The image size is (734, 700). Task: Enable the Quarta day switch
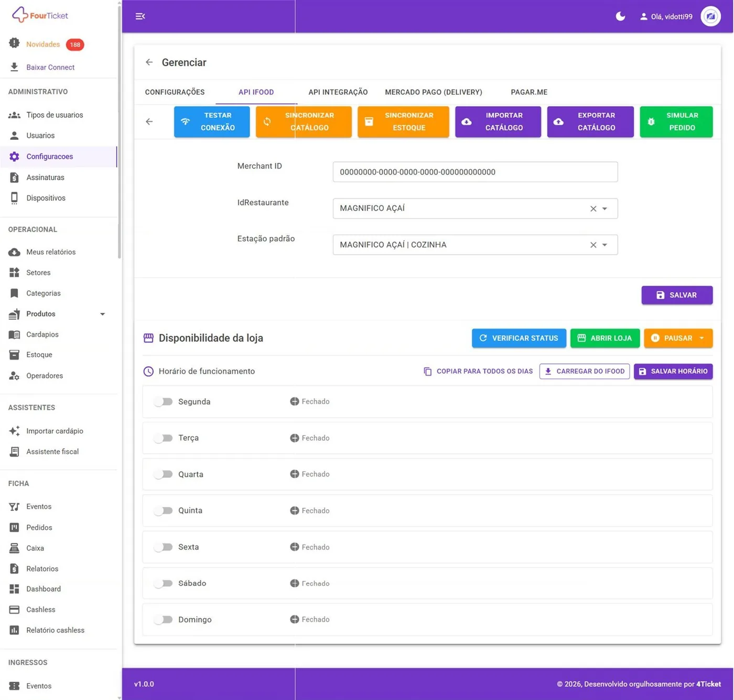pos(163,474)
